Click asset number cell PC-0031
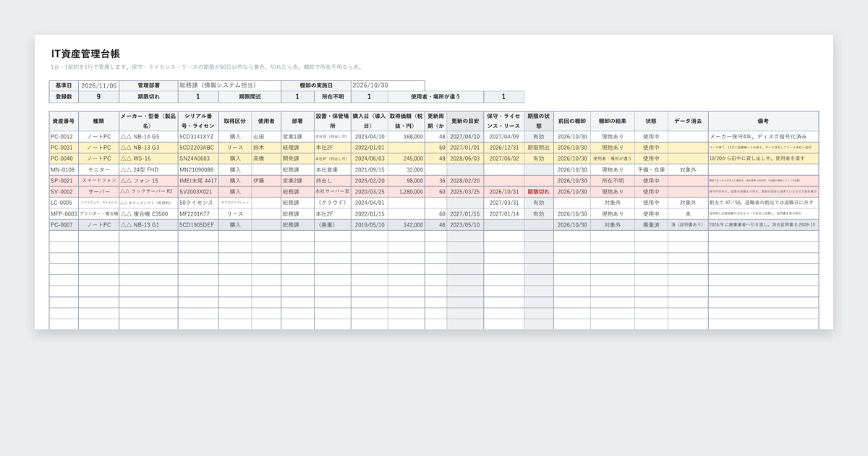 [64, 147]
